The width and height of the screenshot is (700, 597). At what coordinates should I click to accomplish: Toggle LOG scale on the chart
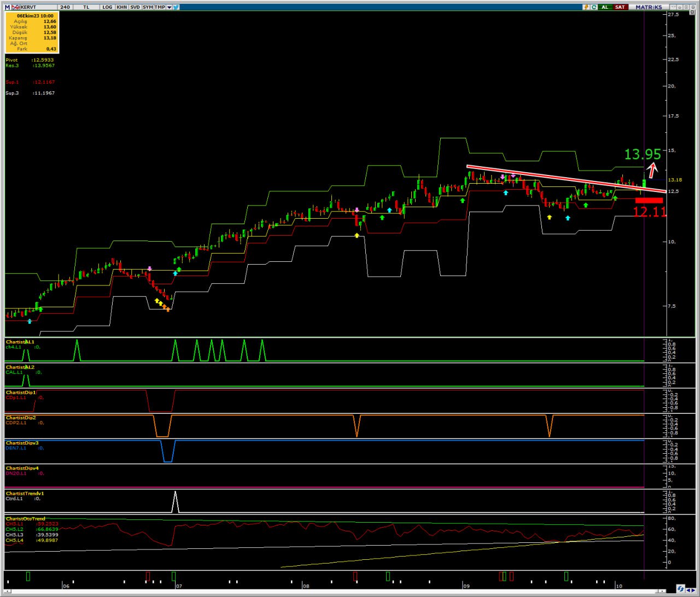tap(107, 7)
